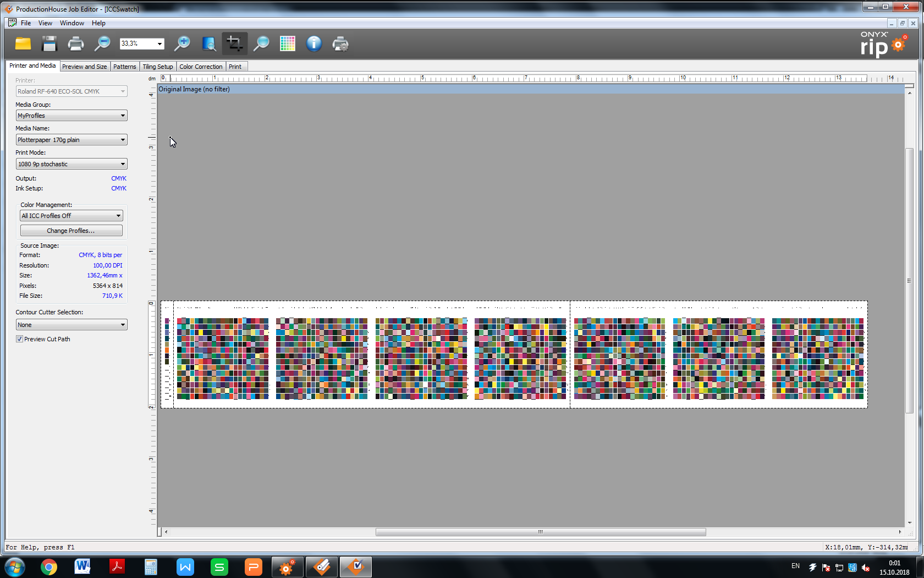Launch Google Chrome from the taskbar
This screenshot has height=578, width=924.
pos(48,567)
